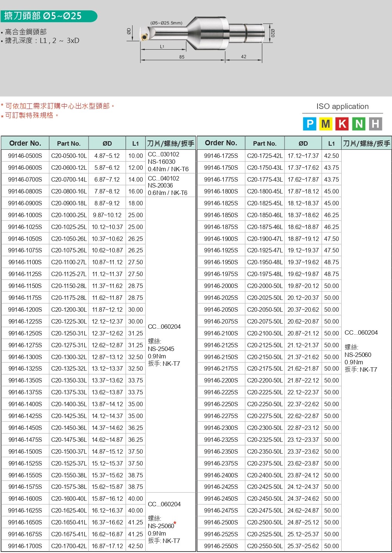This screenshot has width=392, height=553.
Task: Select diameter range 10.62~10.87
Action: tap(107, 250)
